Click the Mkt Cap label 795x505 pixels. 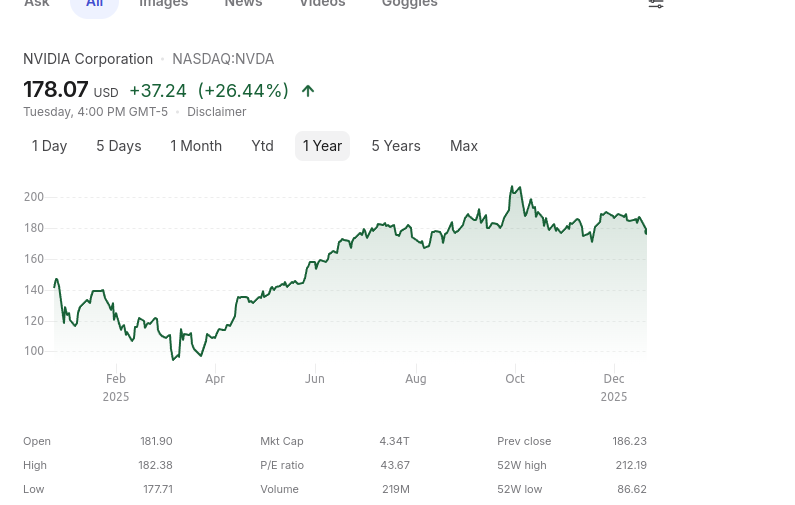tap(282, 441)
